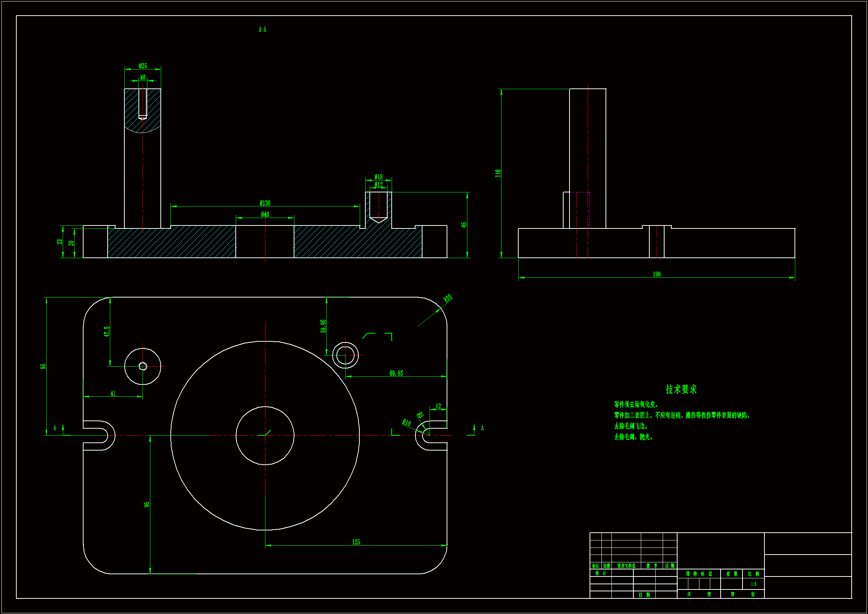
Task: Select the M6 thread dimension label
Action: tap(143, 77)
